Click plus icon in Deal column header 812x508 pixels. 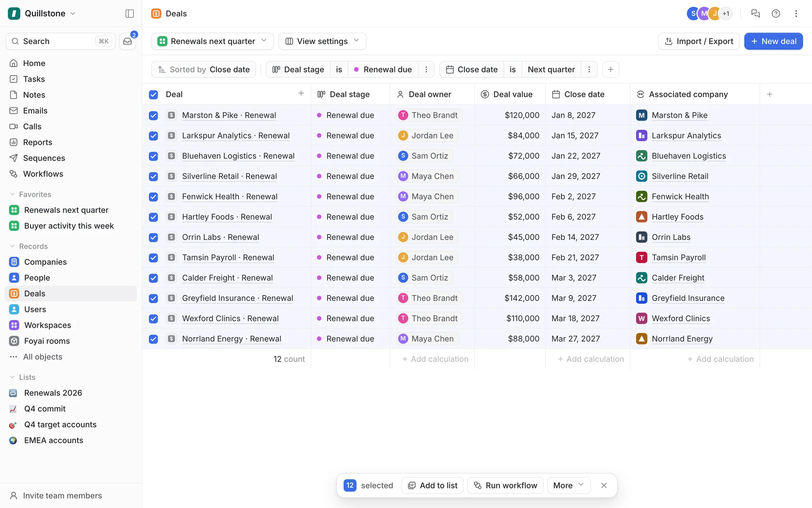(301, 93)
